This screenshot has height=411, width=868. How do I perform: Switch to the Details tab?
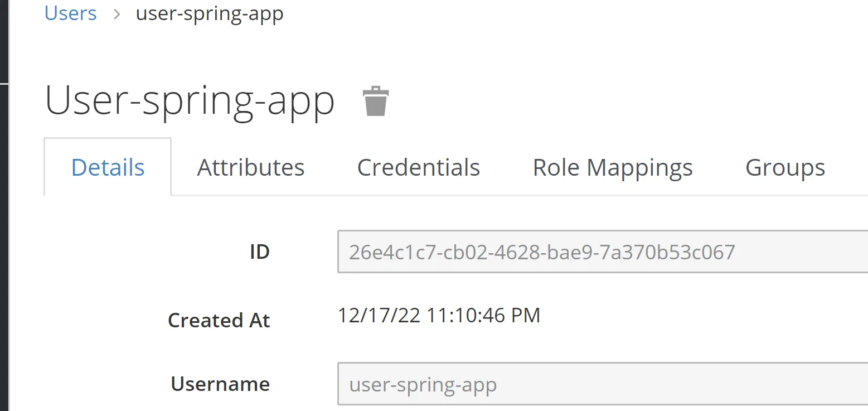pos(108,167)
